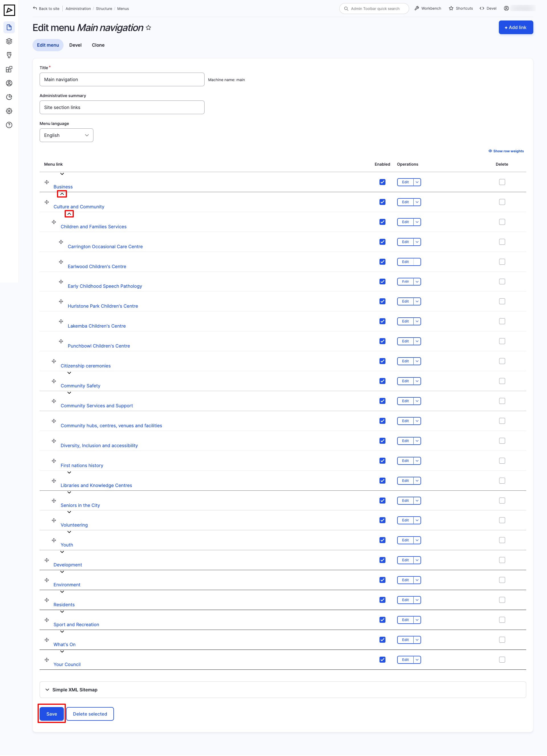Click the Configuration gear icon in sidebar
Viewport: 547px width, 756px height.
[x=9, y=111]
